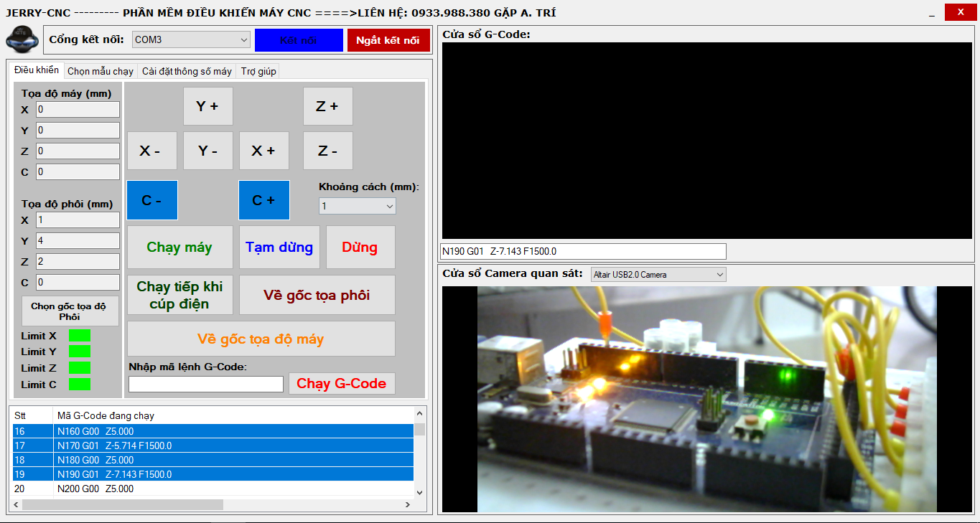Open the Cài đặt thông số máy tab
The width and height of the screenshot is (980, 523).
[187, 71]
